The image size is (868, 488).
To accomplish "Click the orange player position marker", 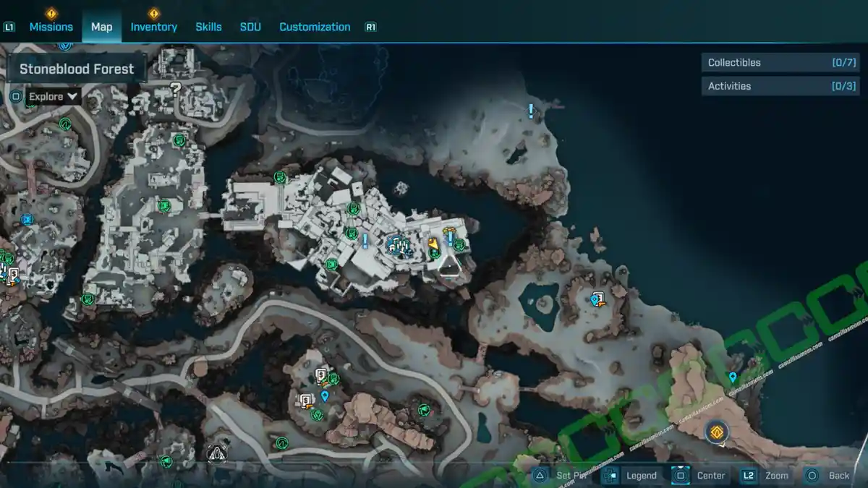I will pos(717,432).
